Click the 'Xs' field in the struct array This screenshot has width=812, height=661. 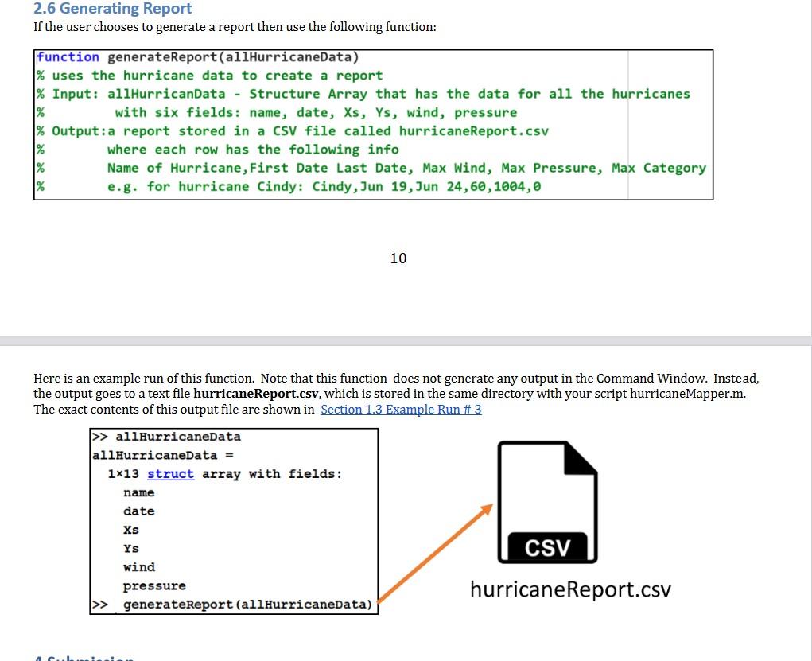coord(130,529)
